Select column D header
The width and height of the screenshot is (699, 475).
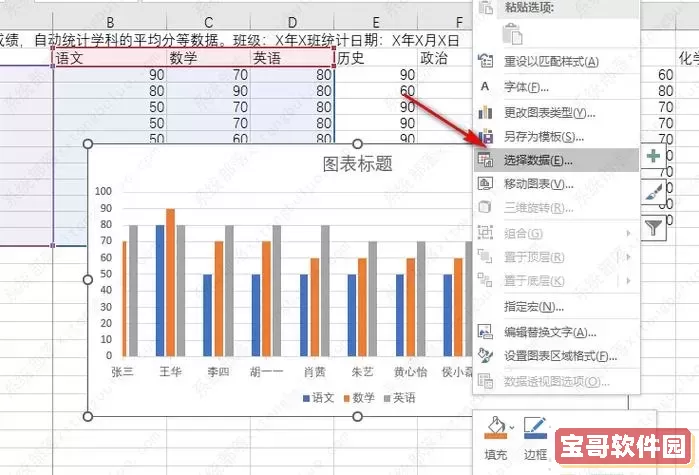tap(292, 22)
